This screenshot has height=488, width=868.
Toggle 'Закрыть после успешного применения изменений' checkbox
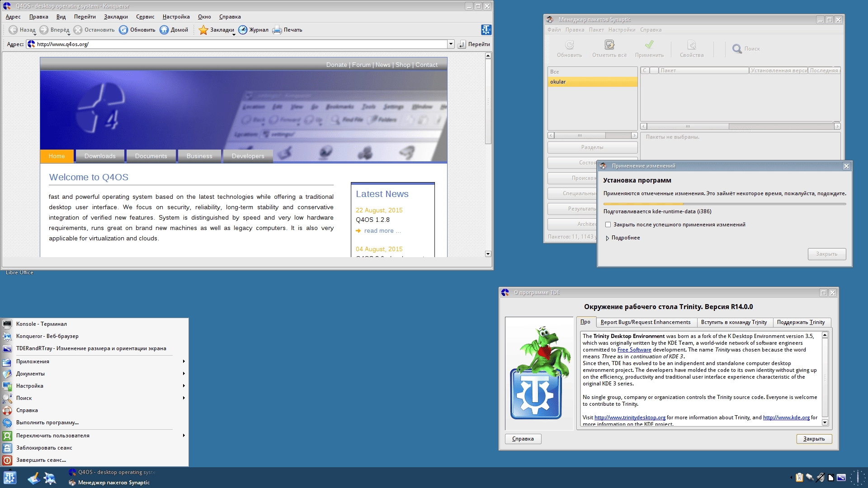pos(608,225)
